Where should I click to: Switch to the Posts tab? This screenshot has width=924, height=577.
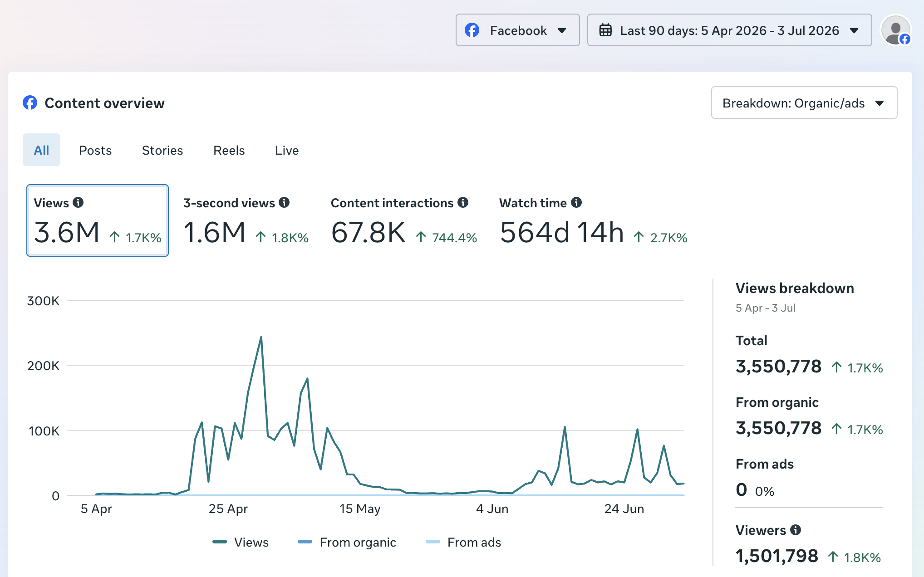point(95,150)
